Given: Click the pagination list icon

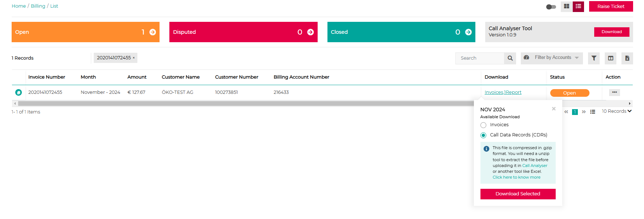Looking at the screenshot, I should point(593,112).
